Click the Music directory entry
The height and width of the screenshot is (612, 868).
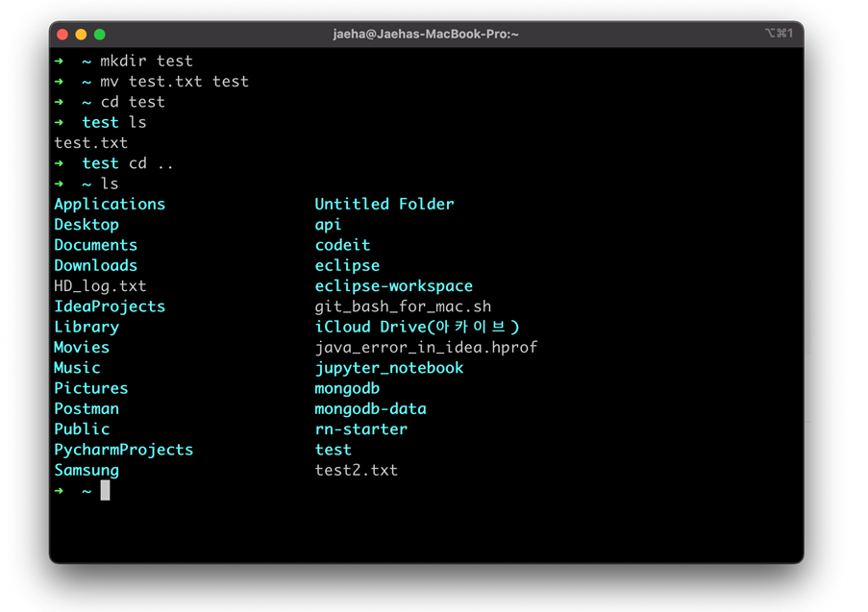[x=77, y=368]
